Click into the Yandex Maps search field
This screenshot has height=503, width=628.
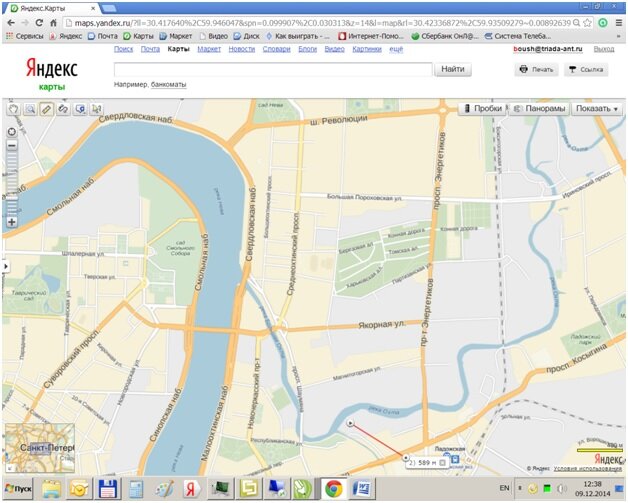coord(273,69)
